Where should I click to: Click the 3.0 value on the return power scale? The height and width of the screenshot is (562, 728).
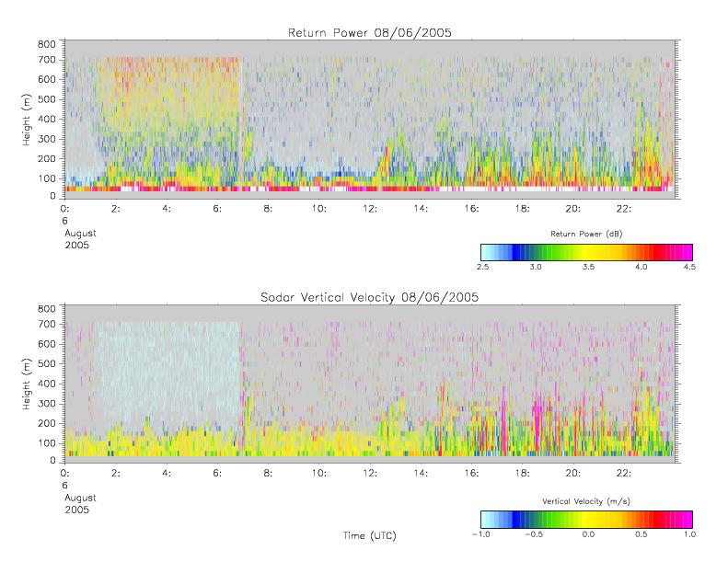click(536, 267)
